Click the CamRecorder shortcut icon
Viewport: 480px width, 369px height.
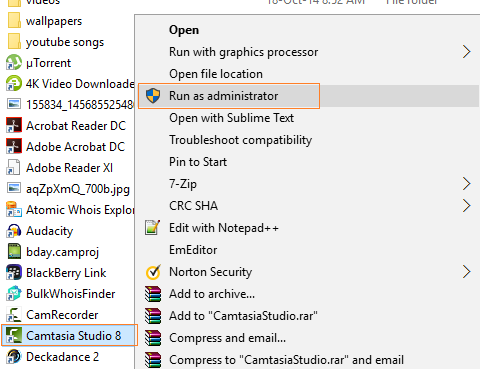(x=14, y=314)
